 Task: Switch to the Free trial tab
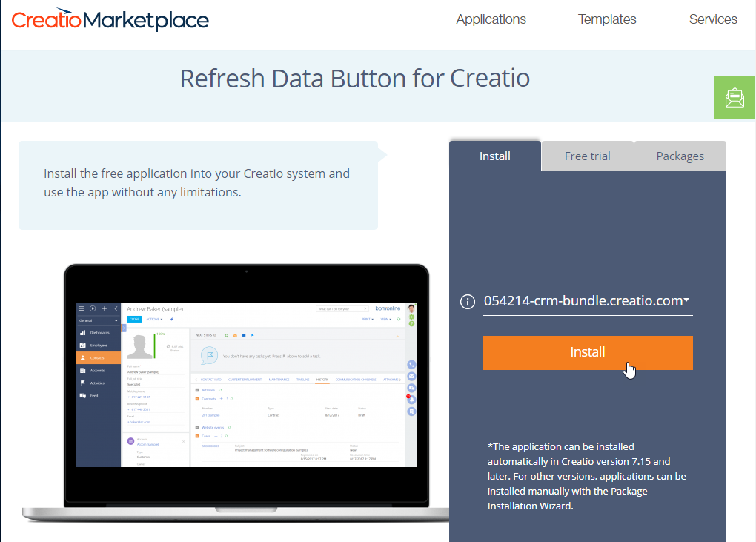[587, 156]
